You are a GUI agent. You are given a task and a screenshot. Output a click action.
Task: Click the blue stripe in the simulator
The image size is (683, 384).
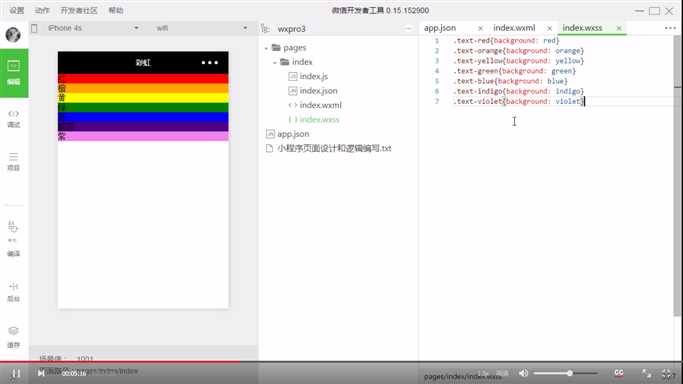click(143, 117)
